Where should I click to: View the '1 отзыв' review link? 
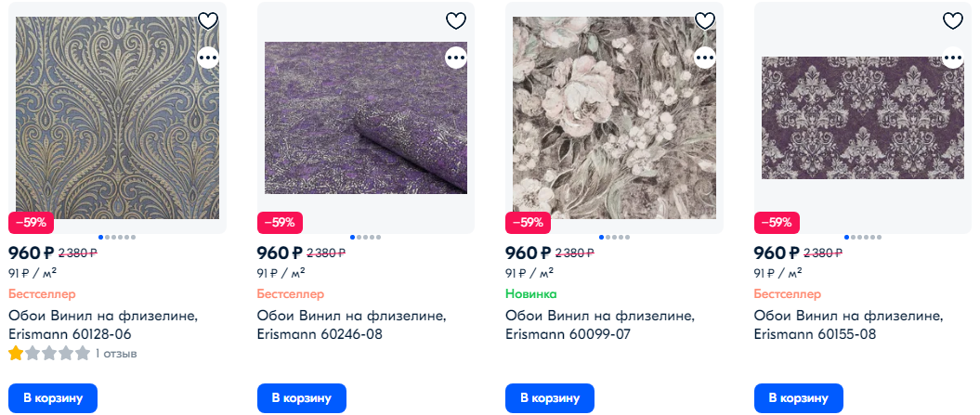tap(116, 354)
